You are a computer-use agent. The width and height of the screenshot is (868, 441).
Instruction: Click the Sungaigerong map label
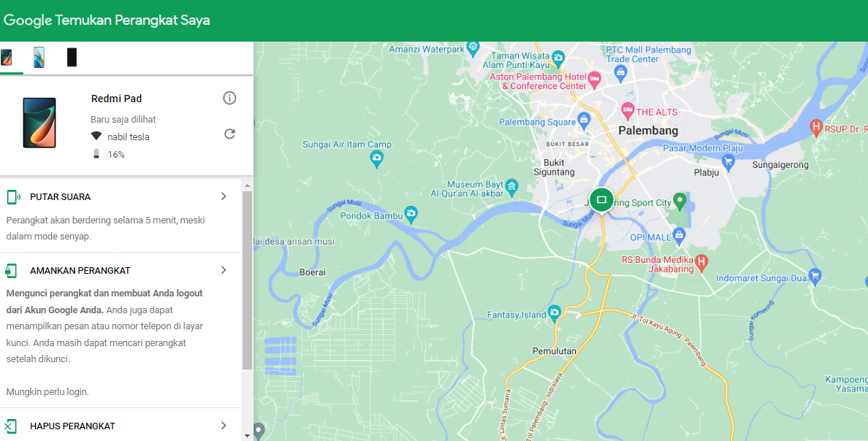click(780, 165)
